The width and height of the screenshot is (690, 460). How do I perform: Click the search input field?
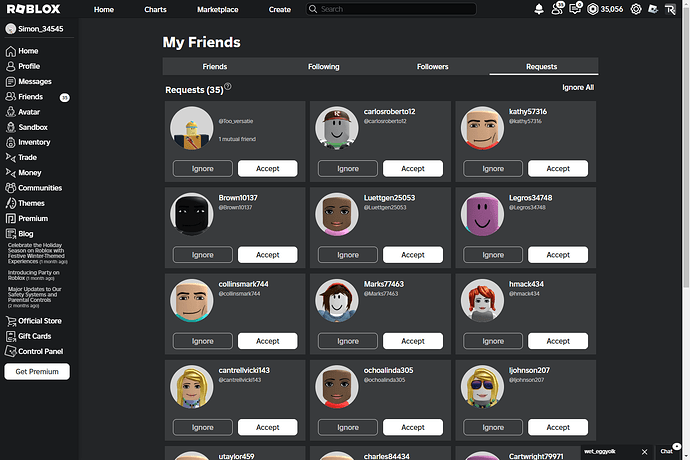[391, 9]
